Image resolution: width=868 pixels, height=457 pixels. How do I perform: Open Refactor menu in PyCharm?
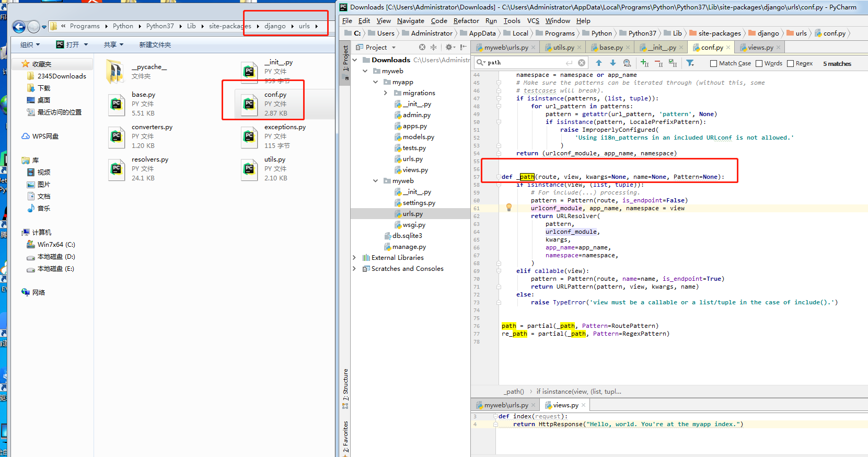[x=466, y=21]
